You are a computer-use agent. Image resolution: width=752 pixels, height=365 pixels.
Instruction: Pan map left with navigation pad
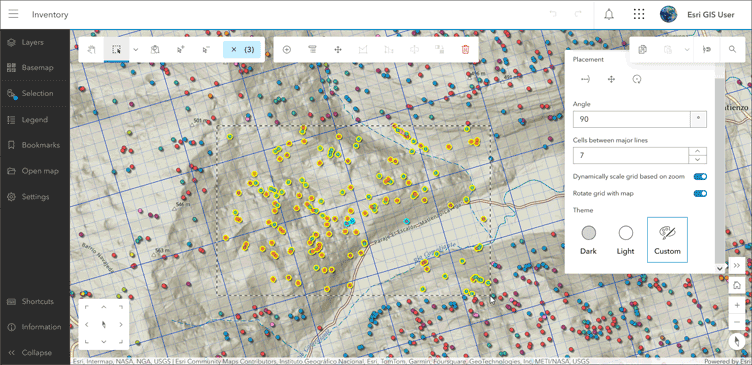pyautogui.click(x=86, y=325)
